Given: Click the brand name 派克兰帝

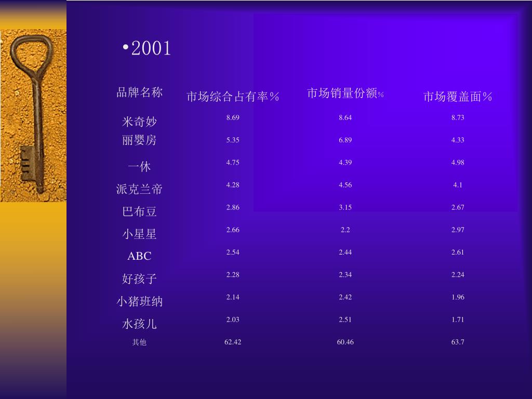Looking at the screenshot, I should 139,189.
